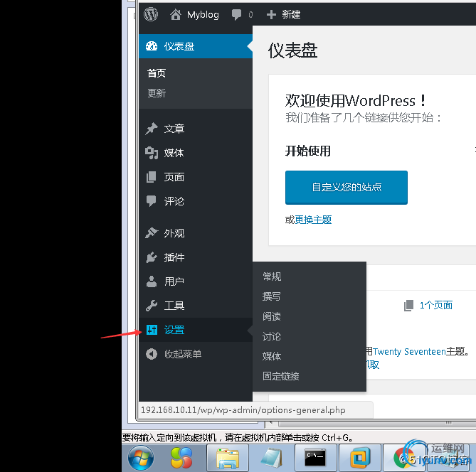Click the plus icon beside 新建
Screen dimensions: 476x472
coord(271,14)
